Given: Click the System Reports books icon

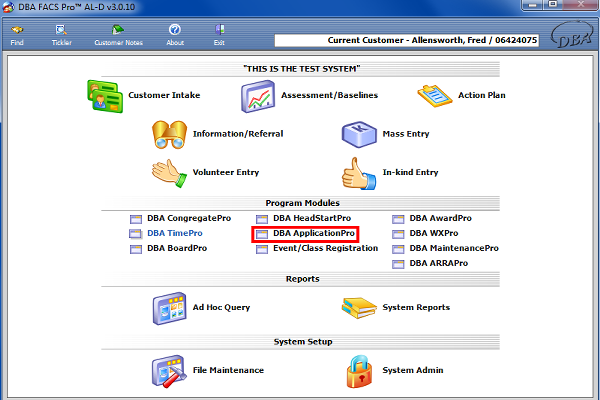Looking at the screenshot, I should 359,308.
